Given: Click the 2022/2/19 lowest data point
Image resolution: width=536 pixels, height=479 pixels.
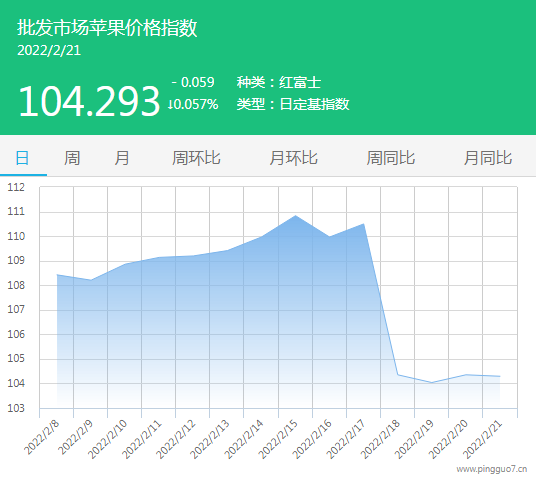Looking at the screenshot, I should (432, 383).
